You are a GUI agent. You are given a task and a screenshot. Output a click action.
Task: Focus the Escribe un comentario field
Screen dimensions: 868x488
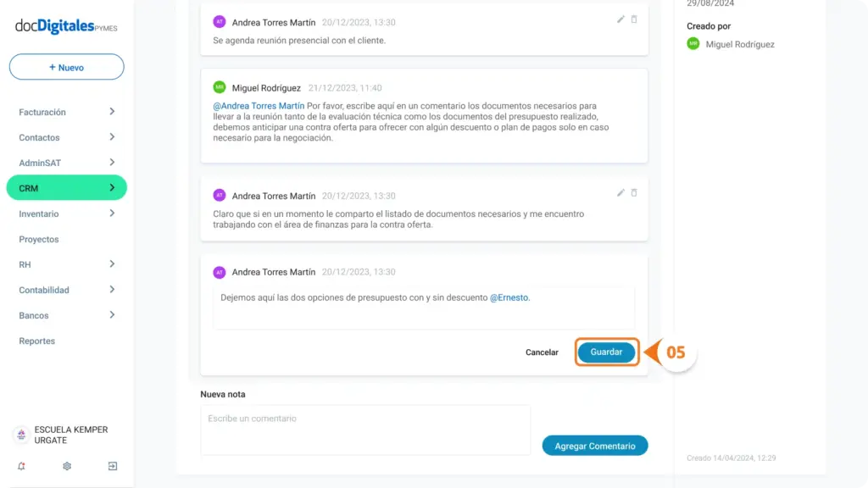tap(365, 430)
